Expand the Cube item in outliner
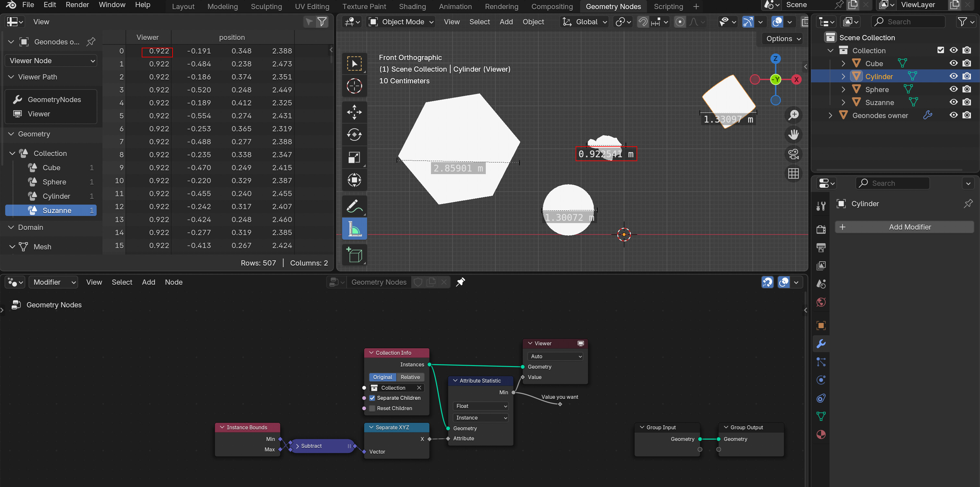 [843, 64]
